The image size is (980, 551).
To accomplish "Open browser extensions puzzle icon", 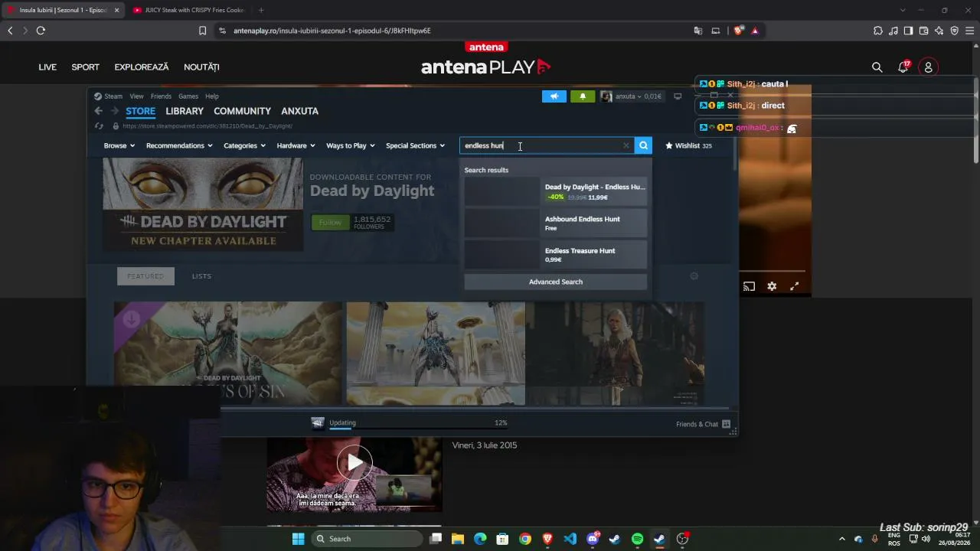I will coord(877,31).
